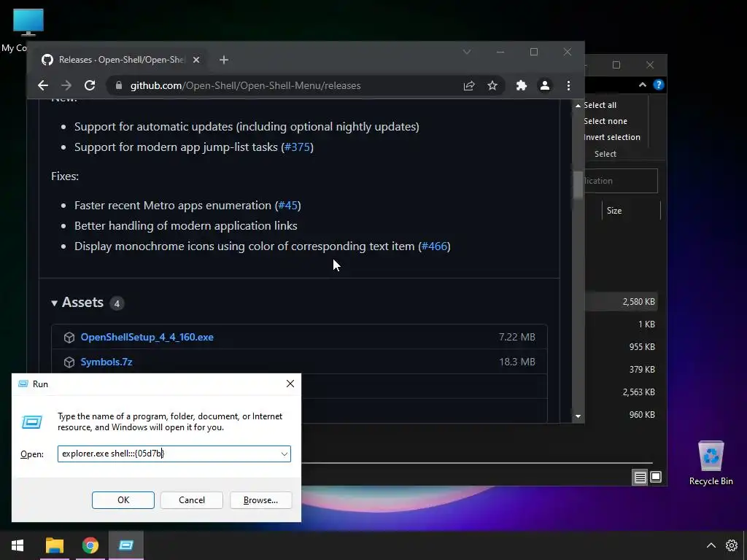Open Chrome profile avatar

pos(544,86)
